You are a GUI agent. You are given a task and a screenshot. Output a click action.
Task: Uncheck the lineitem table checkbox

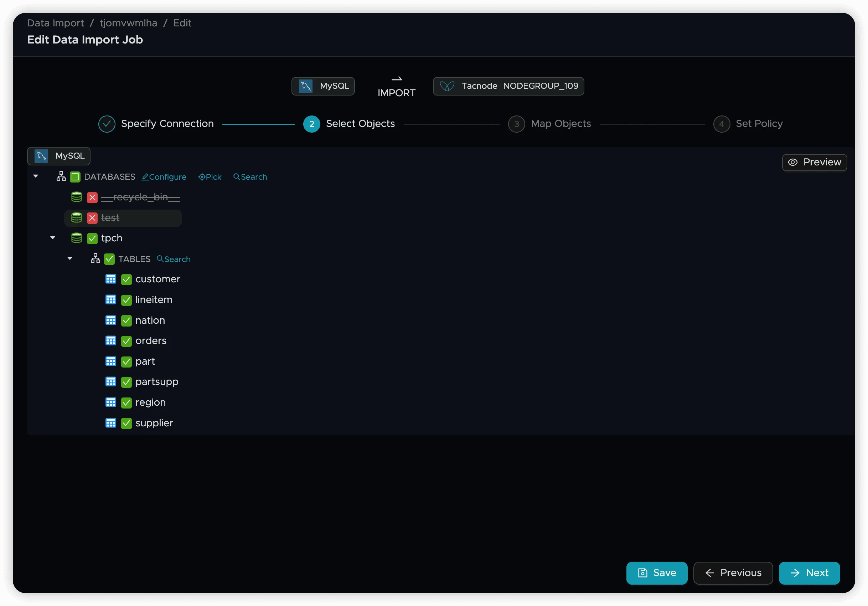[x=126, y=300]
